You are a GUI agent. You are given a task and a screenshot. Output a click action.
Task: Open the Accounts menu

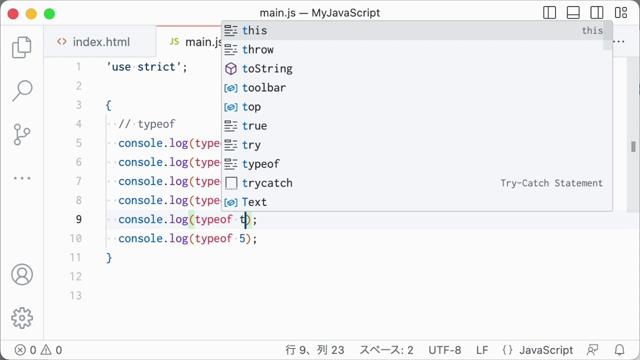(x=22, y=274)
